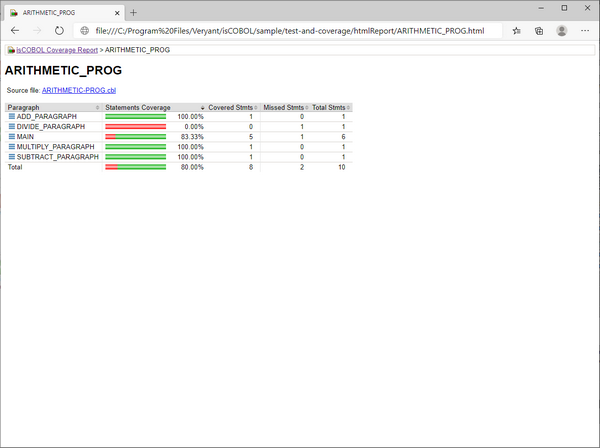Viewport: 600px width, 448px height.
Task: Open a new browser tab
Action: (x=133, y=13)
